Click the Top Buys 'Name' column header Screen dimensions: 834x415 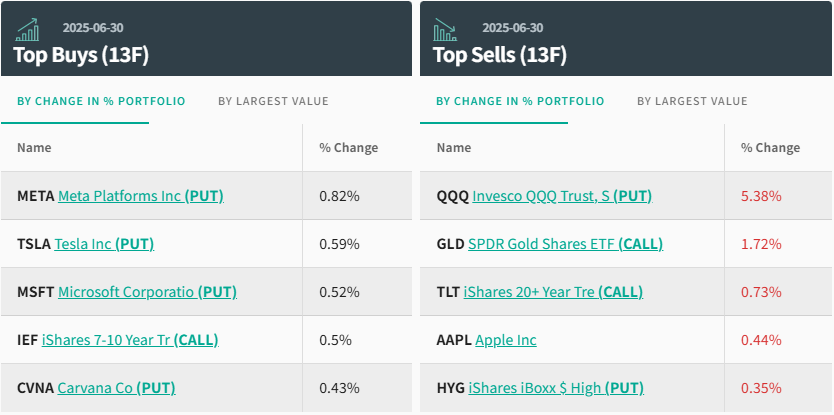[34, 148]
